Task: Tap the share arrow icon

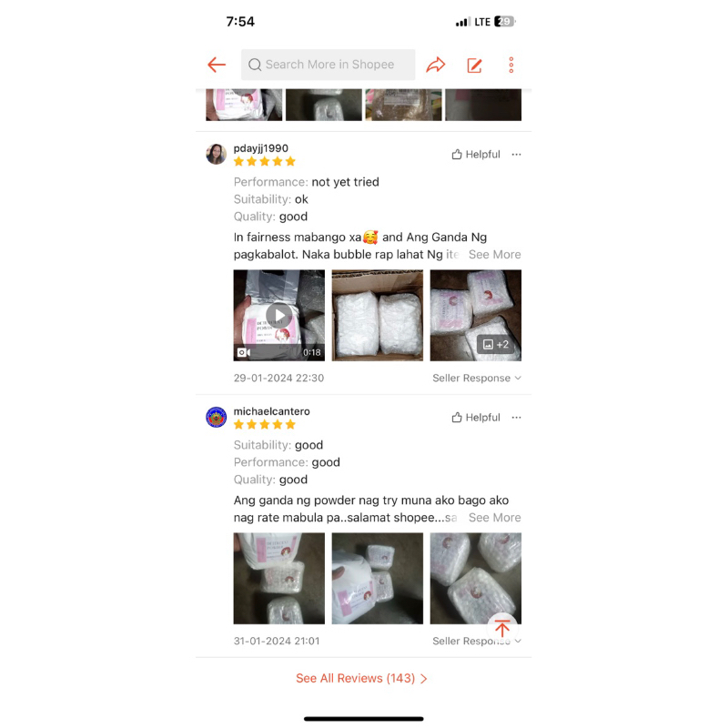Action: coord(436,65)
